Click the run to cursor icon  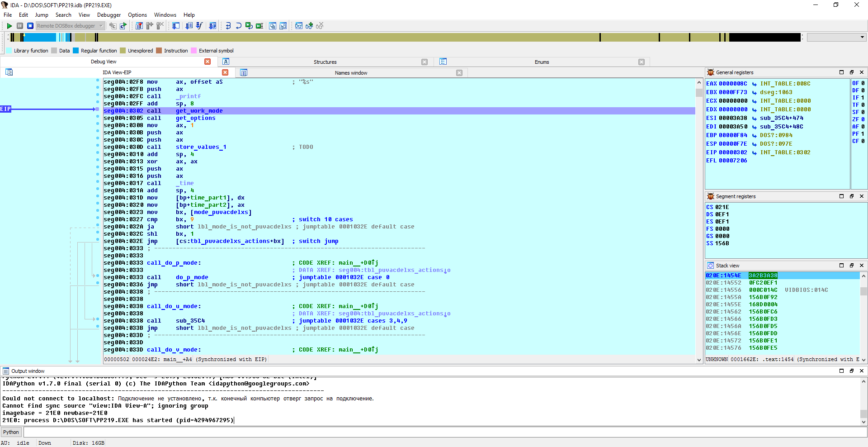(259, 26)
